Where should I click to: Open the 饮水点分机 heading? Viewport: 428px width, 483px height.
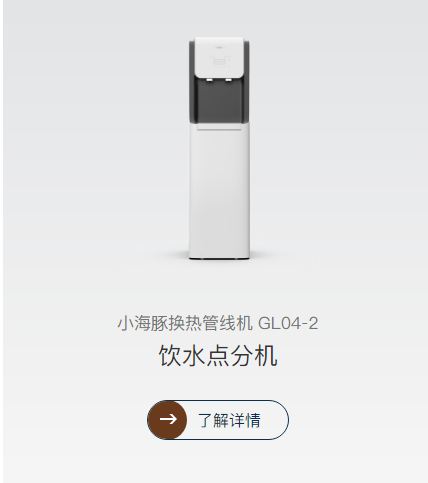pos(218,356)
